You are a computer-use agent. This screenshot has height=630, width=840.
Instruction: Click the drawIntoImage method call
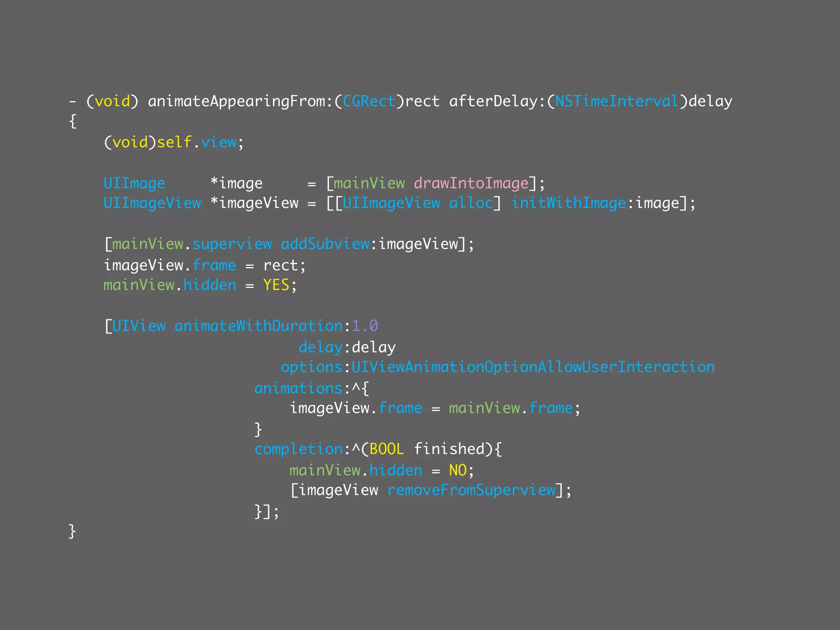(x=471, y=183)
